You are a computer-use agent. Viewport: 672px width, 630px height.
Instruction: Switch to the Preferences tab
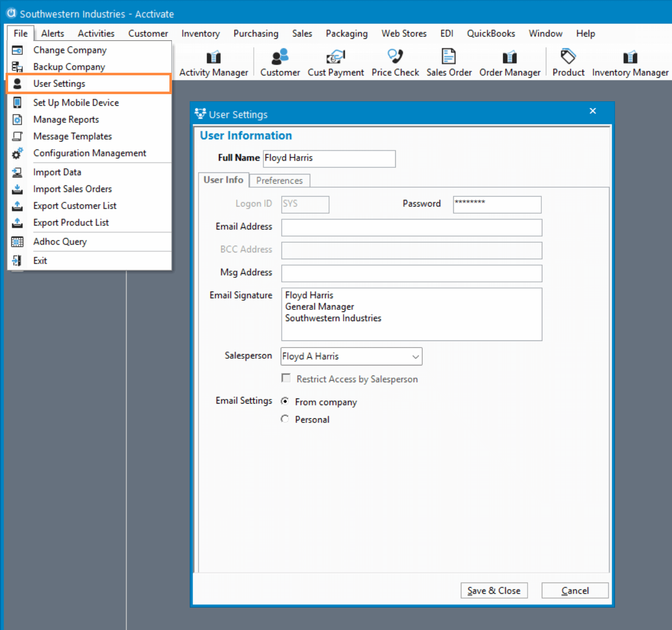click(x=279, y=181)
